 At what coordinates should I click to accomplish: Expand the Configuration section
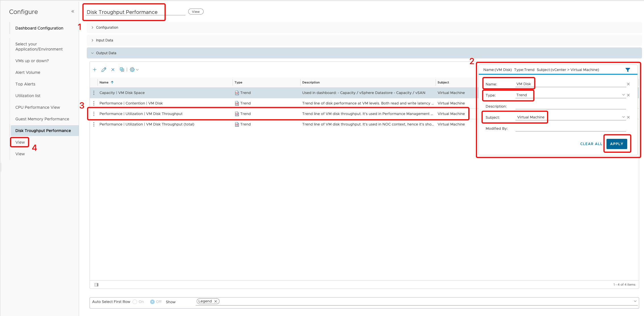(x=92, y=27)
